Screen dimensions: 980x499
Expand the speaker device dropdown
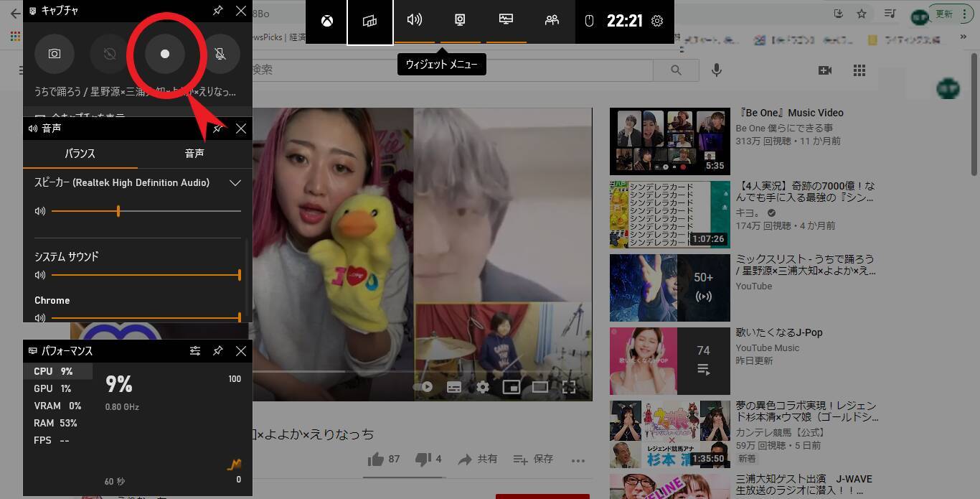[235, 183]
